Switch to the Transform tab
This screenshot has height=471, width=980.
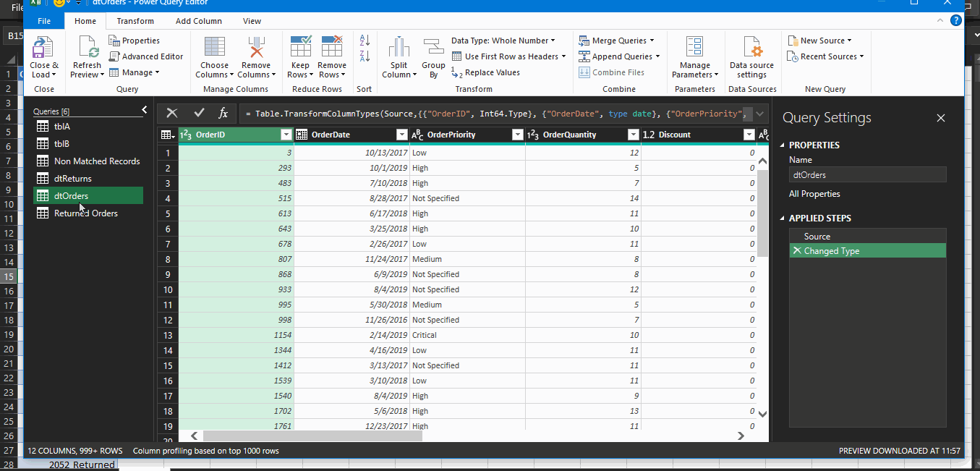135,21
